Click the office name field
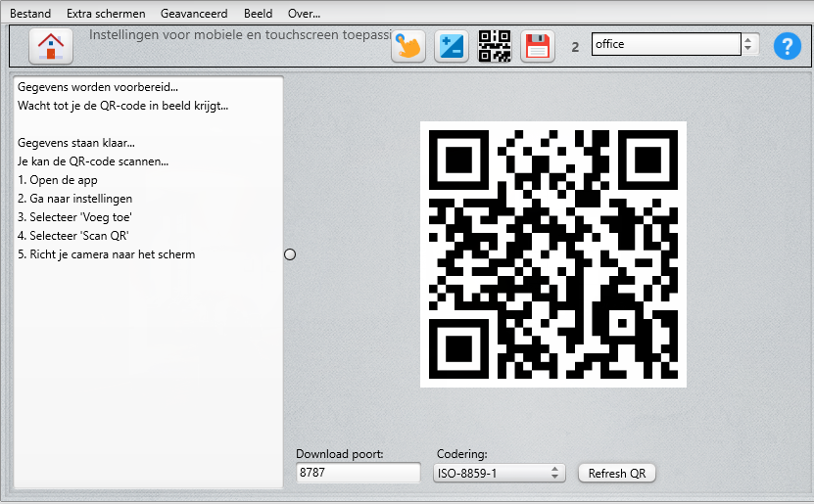Viewport: 814px width, 504px height. tap(666, 44)
